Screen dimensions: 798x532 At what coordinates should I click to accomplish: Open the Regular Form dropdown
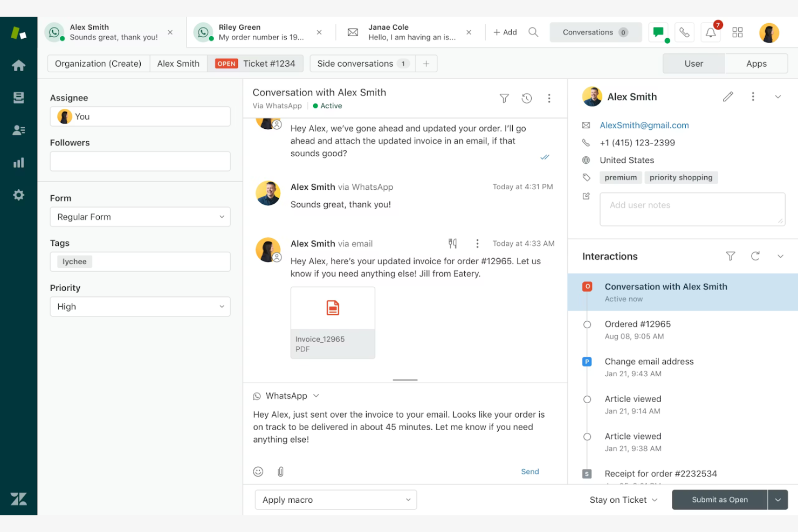[140, 217]
